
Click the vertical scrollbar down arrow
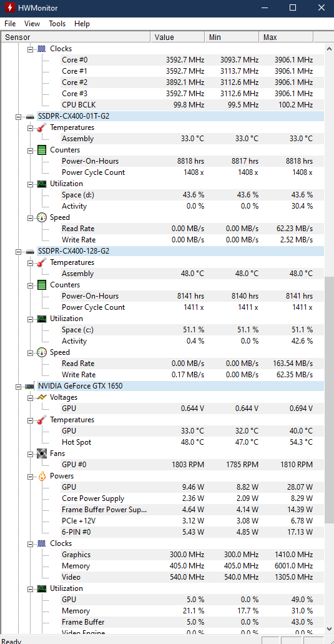[329, 628]
